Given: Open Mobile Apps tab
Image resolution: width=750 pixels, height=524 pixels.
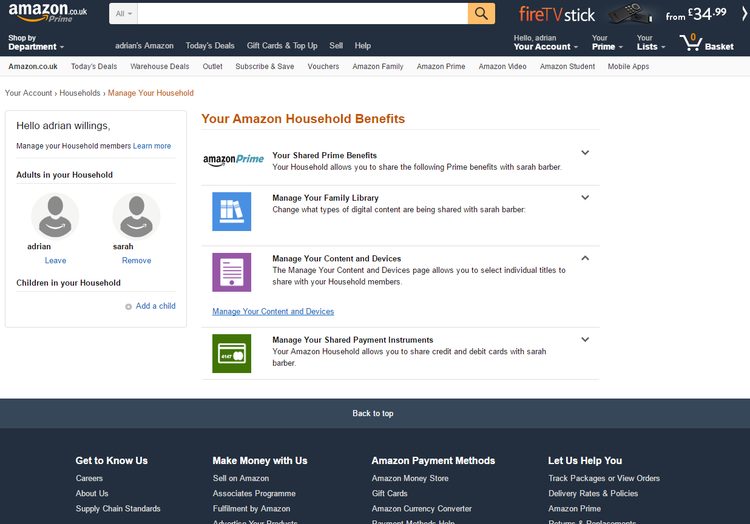Looking at the screenshot, I should 629,66.
